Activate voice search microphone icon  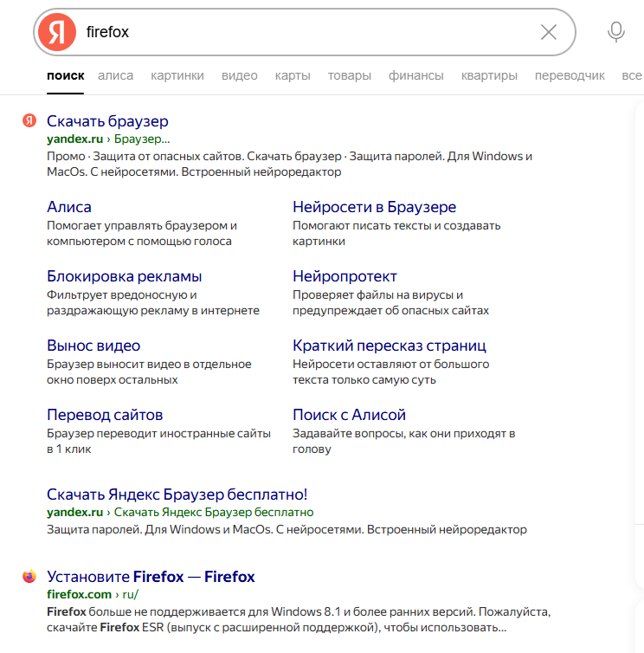615,32
